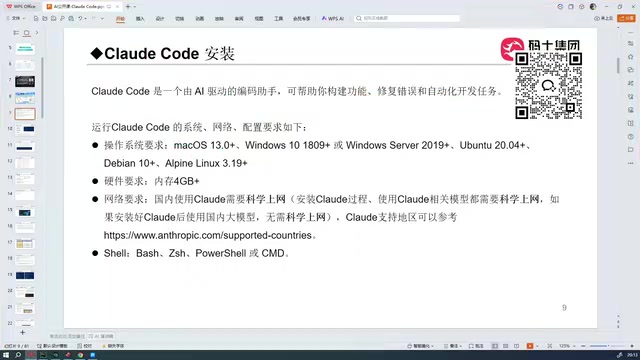Screen dimensions: 640x360
Task: Select slide 19 thumbnail
Action: click(25, 276)
